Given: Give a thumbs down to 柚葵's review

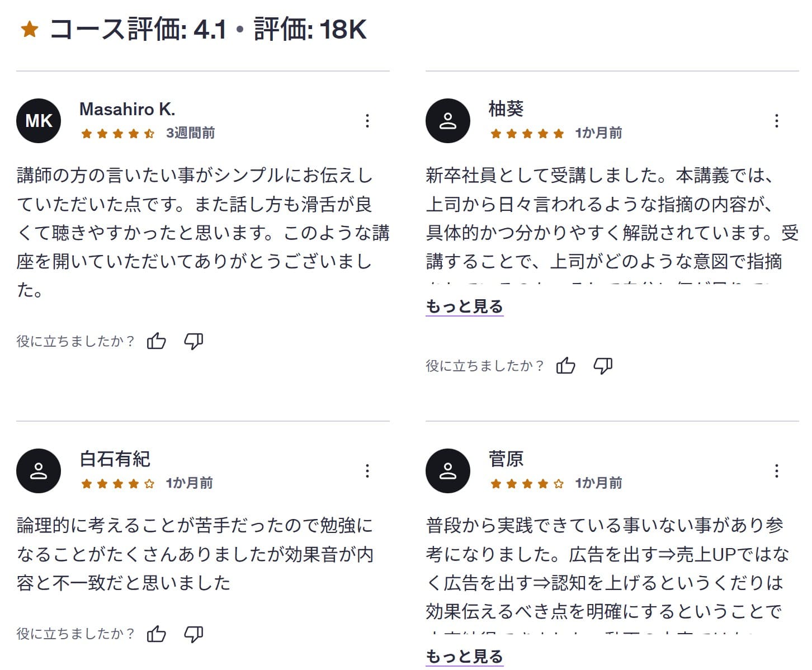Looking at the screenshot, I should (x=603, y=365).
